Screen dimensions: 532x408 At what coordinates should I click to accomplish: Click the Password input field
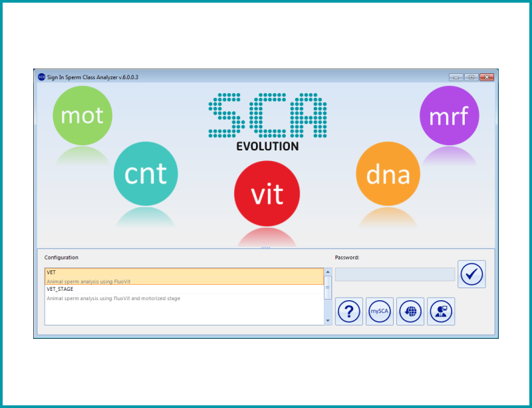point(395,274)
